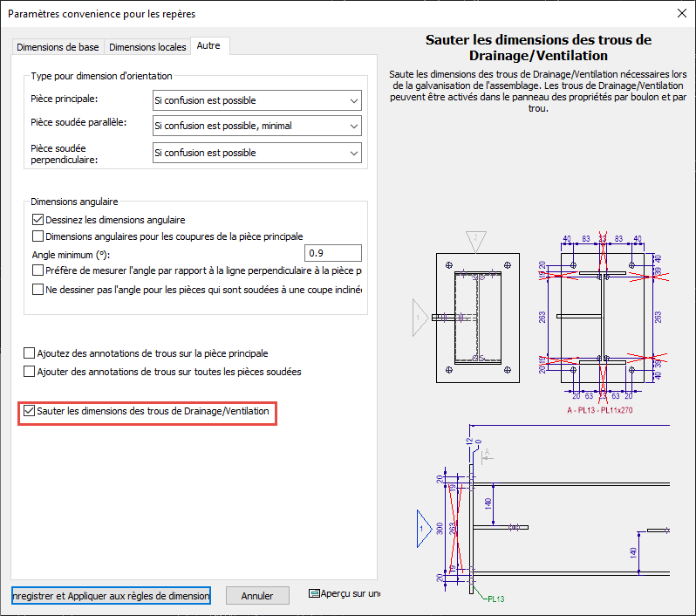Click the side view drawing with PL13 label

543,513
